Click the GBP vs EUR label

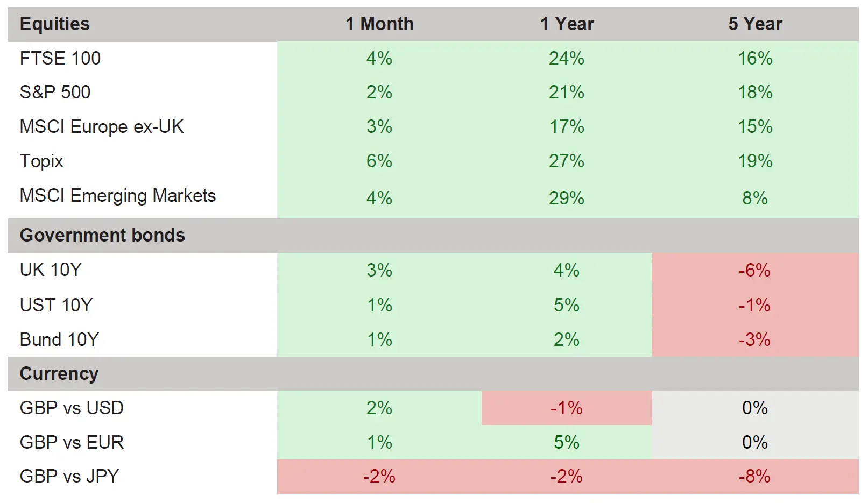tap(72, 442)
